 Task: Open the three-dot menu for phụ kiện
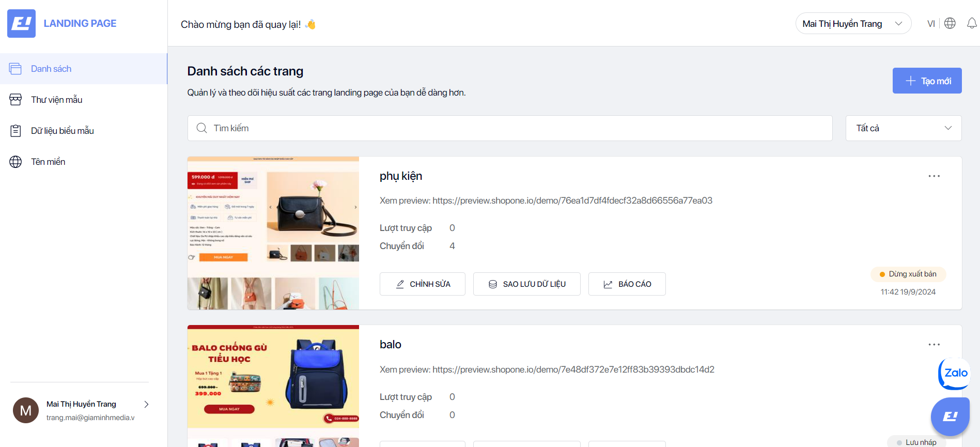coord(934,176)
